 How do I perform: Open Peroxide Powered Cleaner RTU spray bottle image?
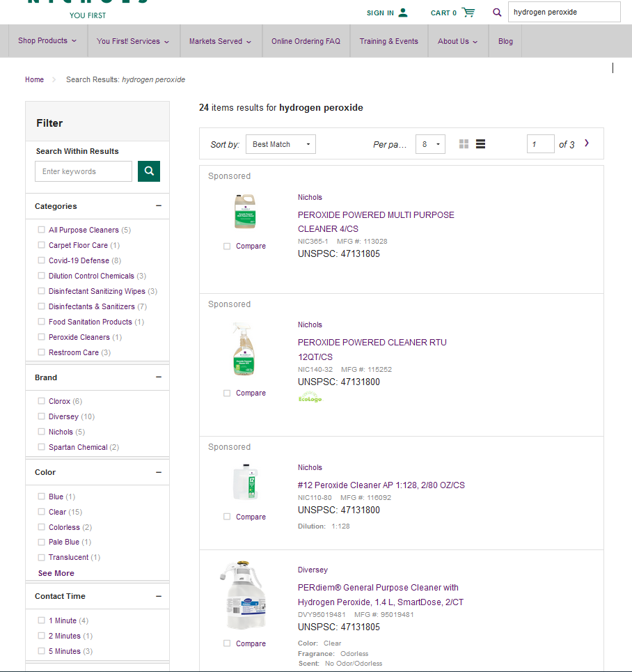click(x=244, y=349)
